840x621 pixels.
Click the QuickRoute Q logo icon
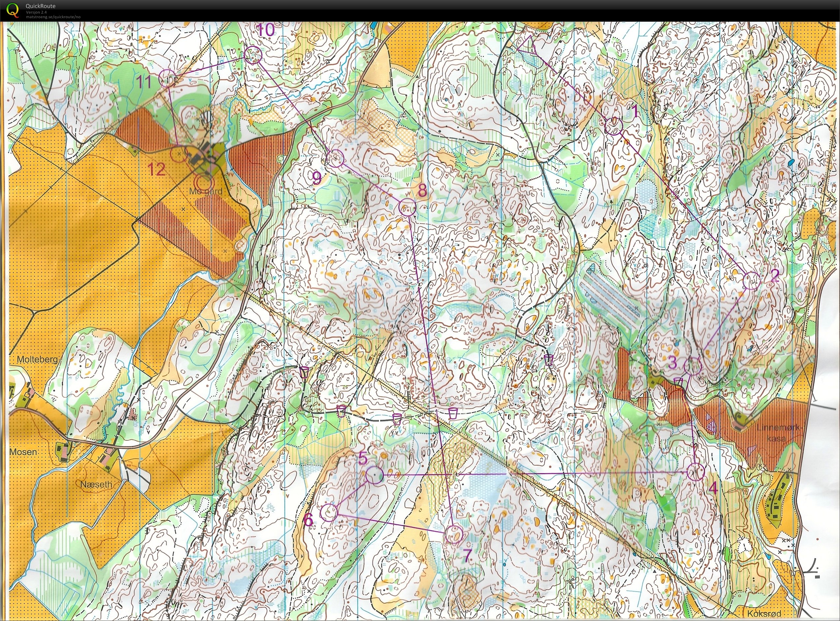tap(13, 10)
